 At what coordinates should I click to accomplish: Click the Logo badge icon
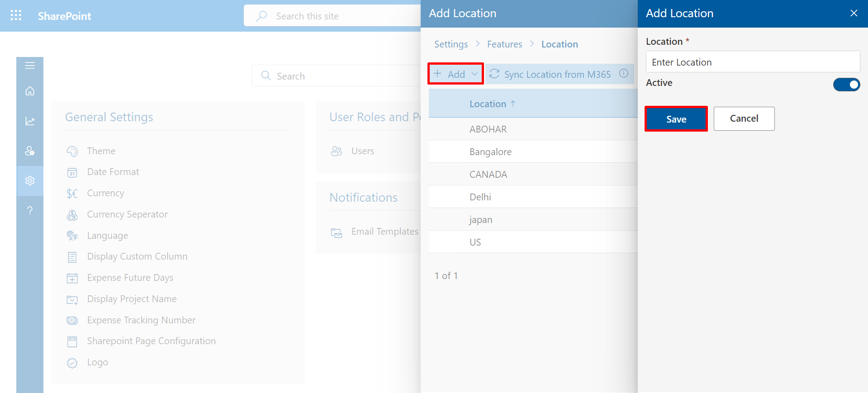coord(72,363)
